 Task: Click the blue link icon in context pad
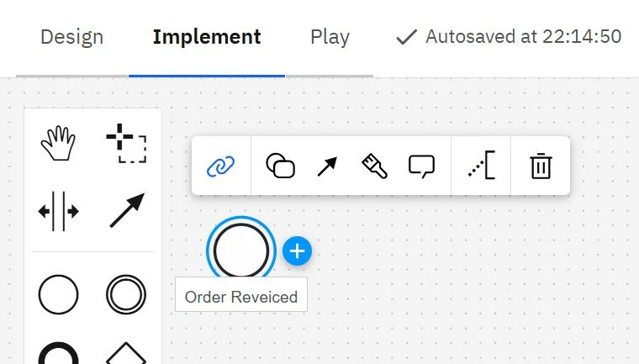tap(220, 166)
